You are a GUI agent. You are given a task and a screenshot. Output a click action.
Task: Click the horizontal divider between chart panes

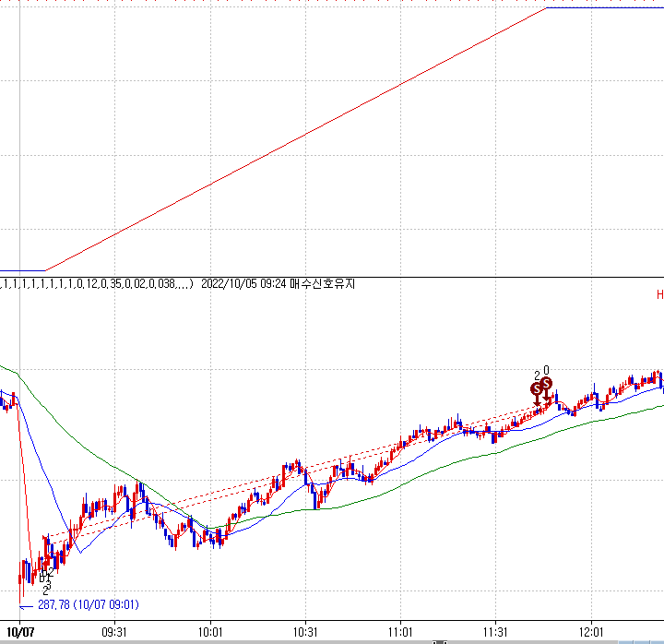[x=332, y=276]
